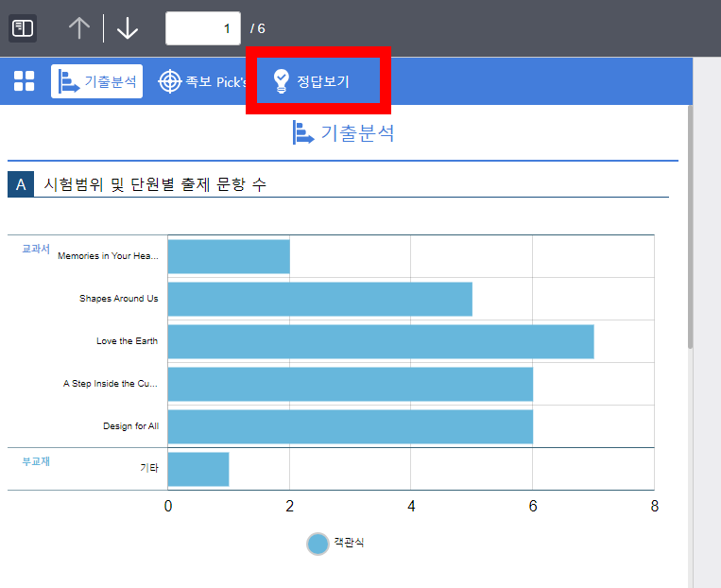Click the axis value 8
721x588 pixels.
click(654, 506)
